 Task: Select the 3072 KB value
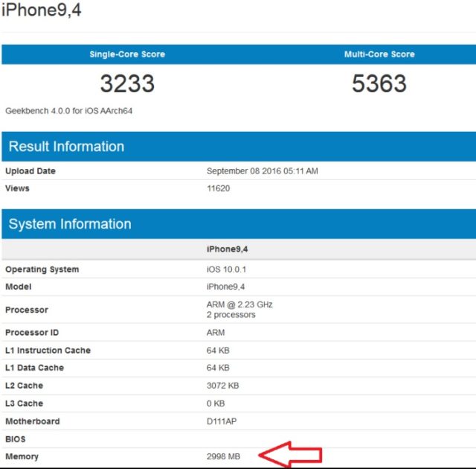coord(223,386)
